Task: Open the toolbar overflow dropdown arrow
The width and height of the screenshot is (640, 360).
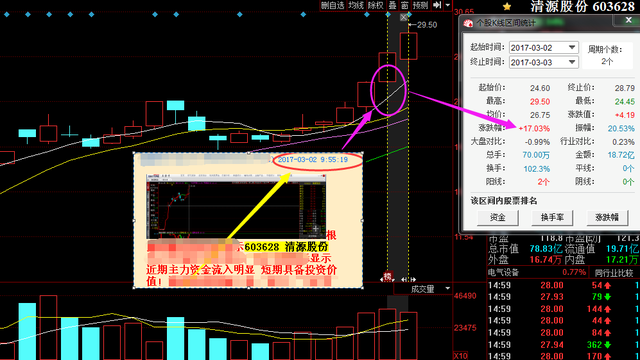Action: 448,5
